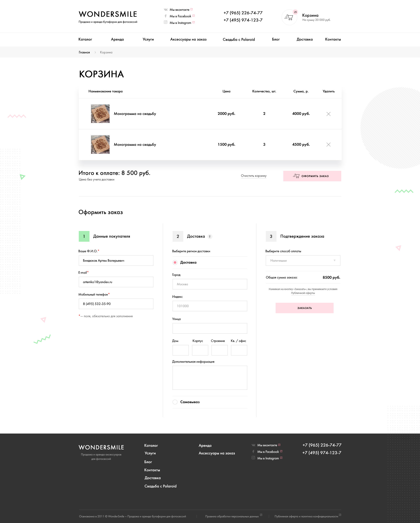This screenshot has width=420, height=523.
Task: Click the Очистить корзину link
Action: 254,176
